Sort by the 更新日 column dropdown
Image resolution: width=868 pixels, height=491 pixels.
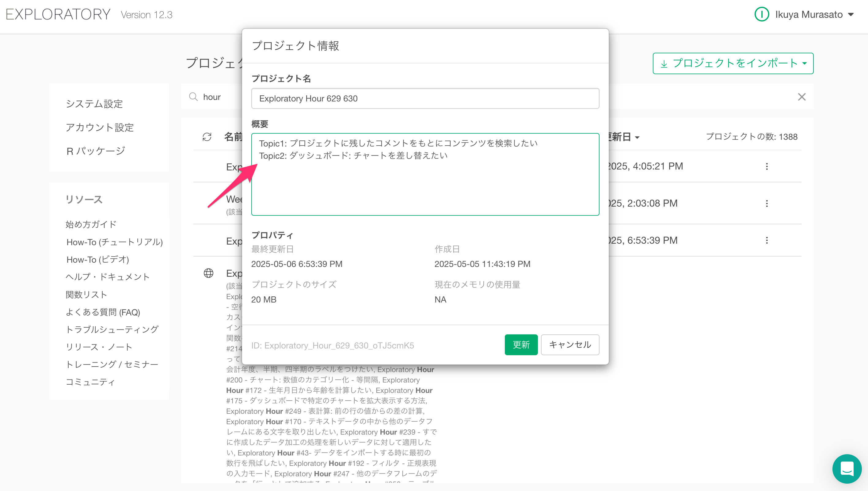click(x=624, y=137)
